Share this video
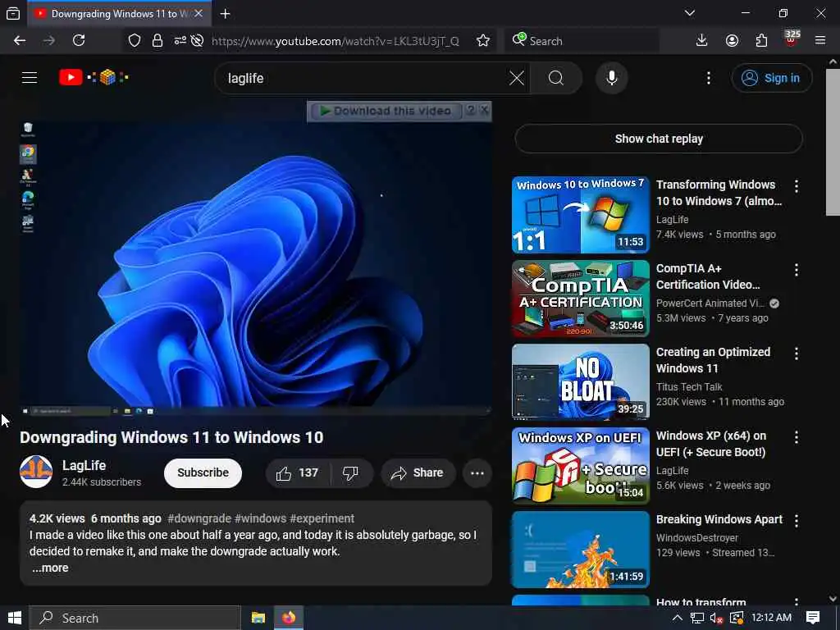Viewport: 840px width, 630px height. pos(418,473)
